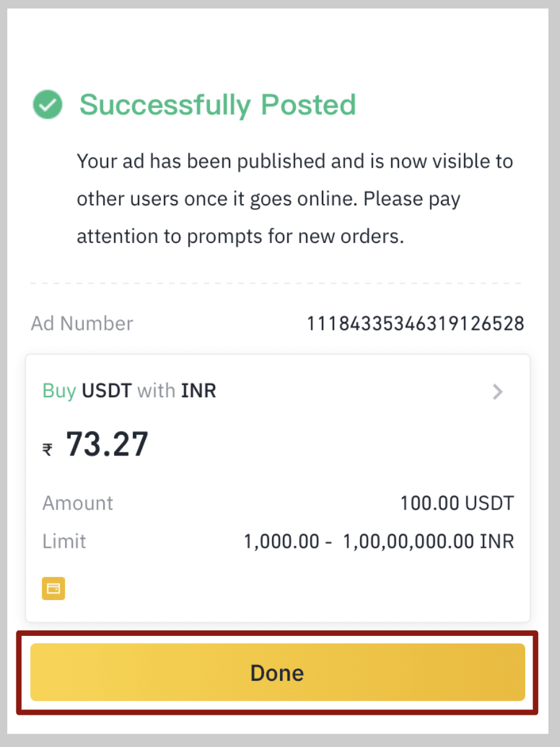Click the ad published confirmation message text
560x747 pixels.
click(x=295, y=199)
